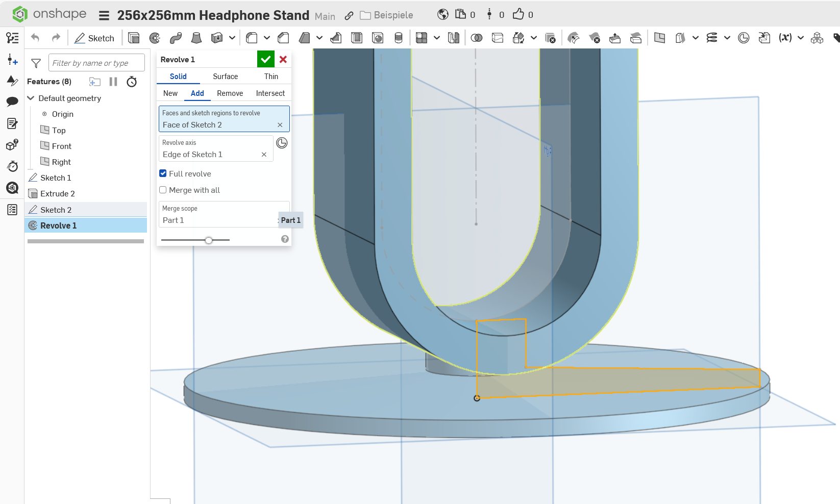The height and width of the screenshot is (504, 840).
Task: Select the Delete face tool icon
Action: point(595,38)
